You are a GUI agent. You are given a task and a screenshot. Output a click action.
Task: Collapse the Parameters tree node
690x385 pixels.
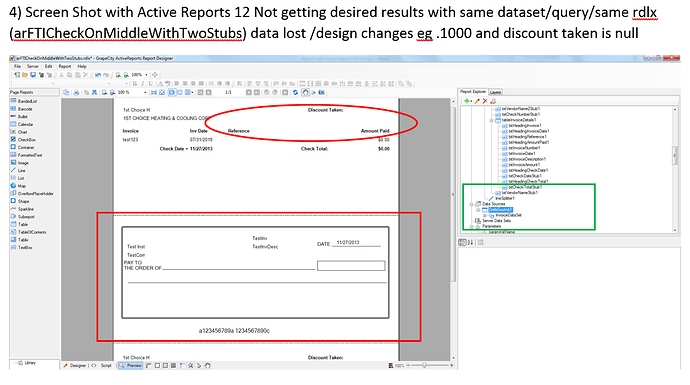(x=471, y=227)
